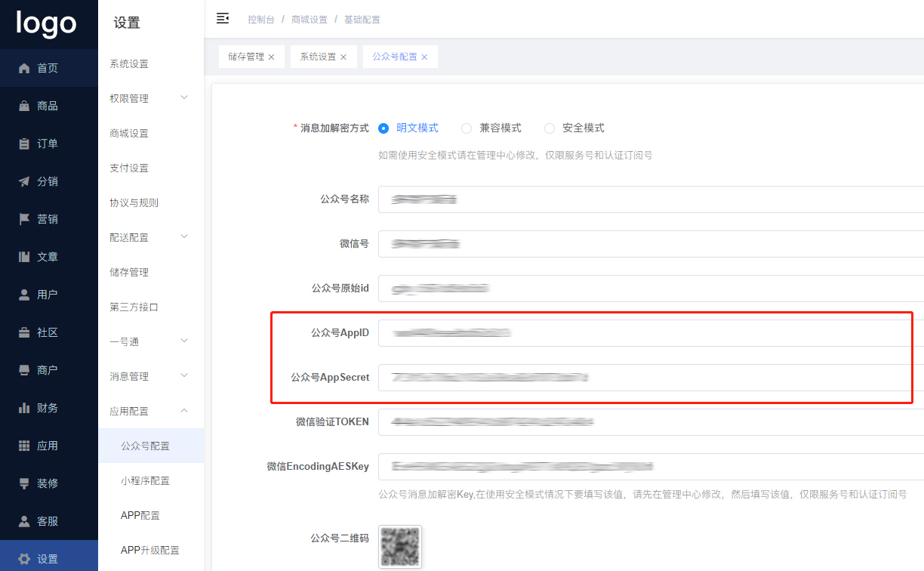The height and width of the screenshot is (571, 924).
Task: Select 兼容模式 radio button
Action: click(467, 128)
